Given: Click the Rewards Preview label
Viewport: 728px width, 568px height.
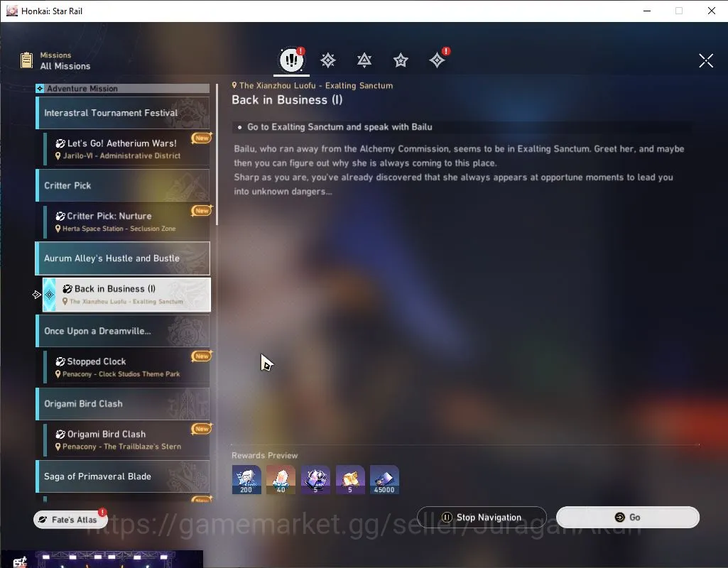Looking at the screenshot, I should point(265,455).
